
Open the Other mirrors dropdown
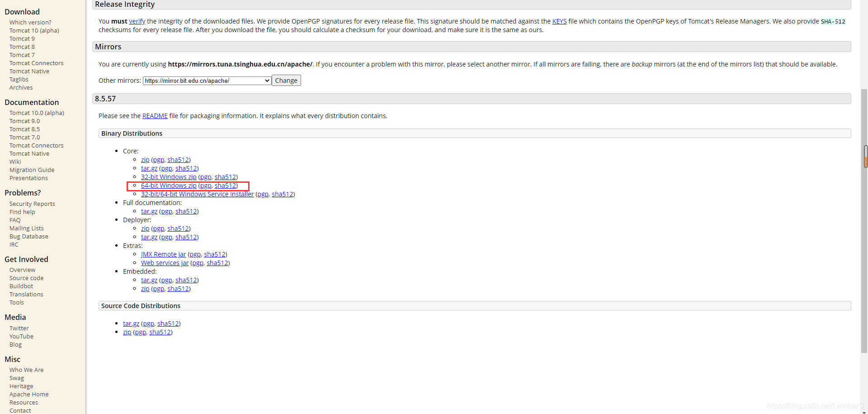pyautogui.click(x=207, y=81)
